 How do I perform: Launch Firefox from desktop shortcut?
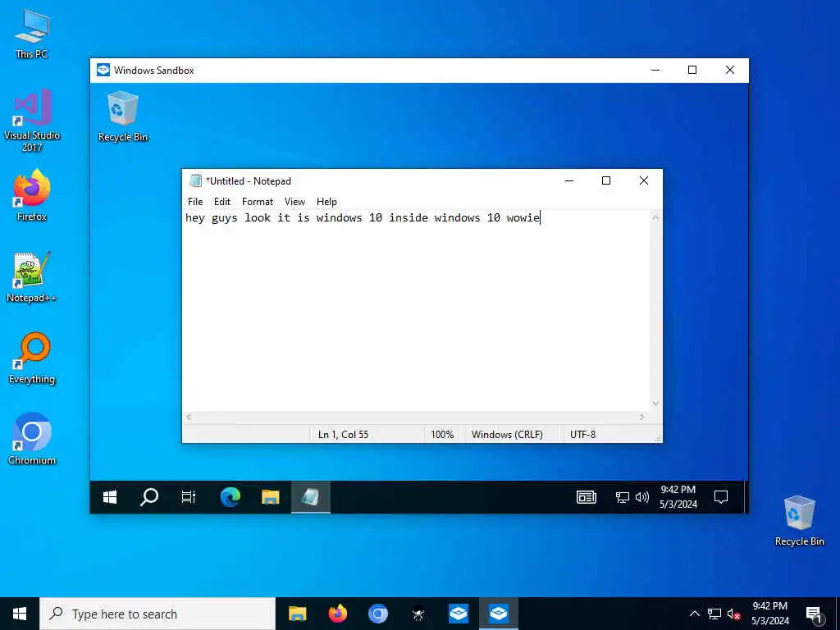[x=32, y=195]
